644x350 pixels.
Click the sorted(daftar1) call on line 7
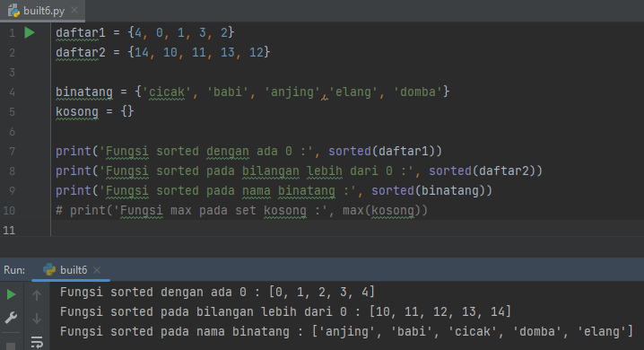pos(385,151)
